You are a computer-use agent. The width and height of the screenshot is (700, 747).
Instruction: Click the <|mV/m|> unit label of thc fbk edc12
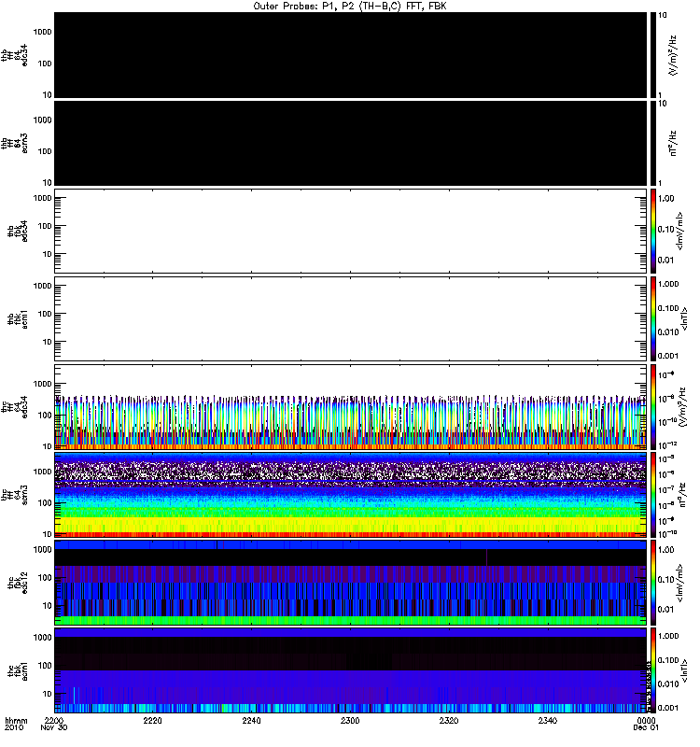click(679, 583)
